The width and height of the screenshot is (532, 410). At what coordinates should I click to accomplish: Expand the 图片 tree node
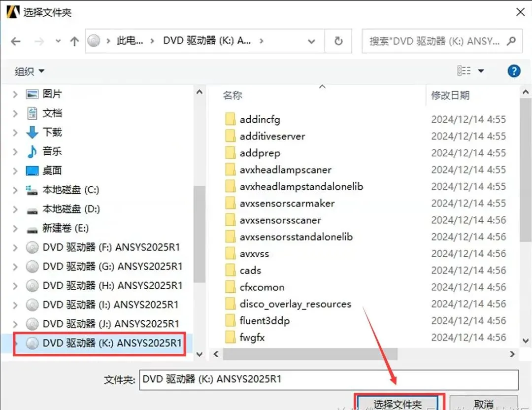click(15, 94)
